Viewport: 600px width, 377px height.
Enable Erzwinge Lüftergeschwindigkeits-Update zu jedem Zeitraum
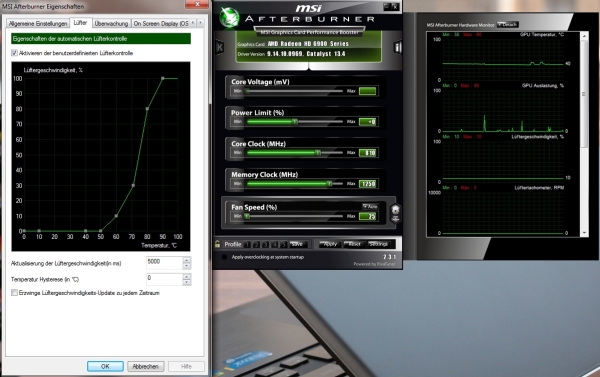15,293
